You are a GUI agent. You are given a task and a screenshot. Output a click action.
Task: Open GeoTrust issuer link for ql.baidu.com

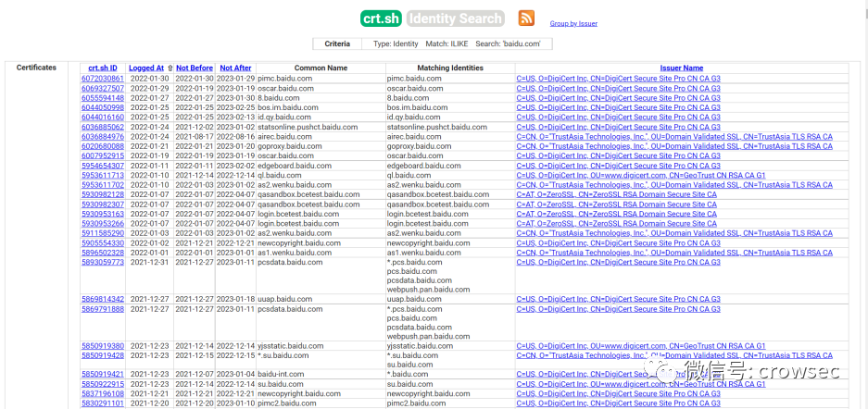pos(641,175)
